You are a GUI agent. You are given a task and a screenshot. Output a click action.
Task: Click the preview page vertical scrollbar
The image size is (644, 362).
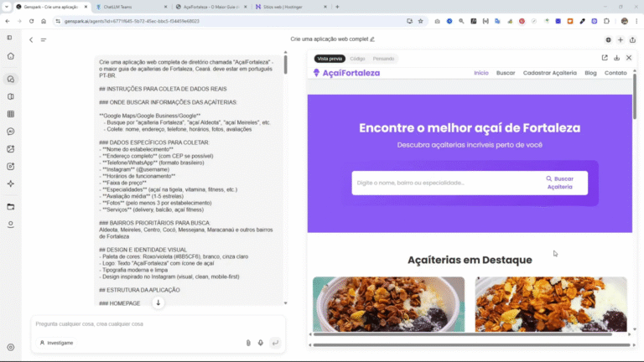click(x=635, y=96)
